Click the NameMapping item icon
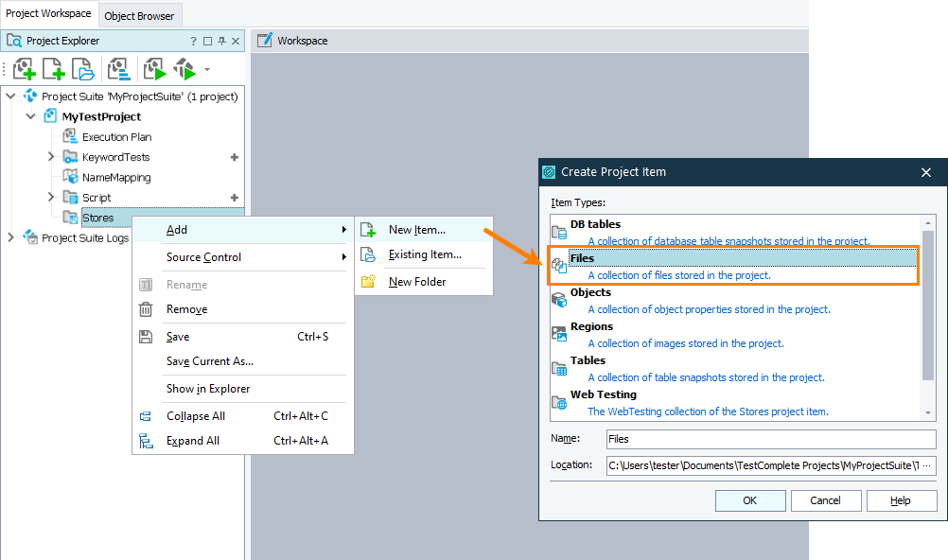948x560 pixels. click(x=68, y=177)
